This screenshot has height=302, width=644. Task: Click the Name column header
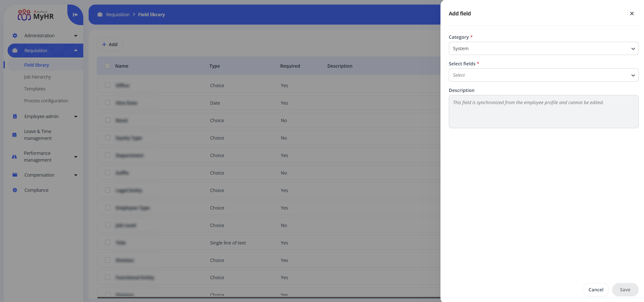(122, 66)
